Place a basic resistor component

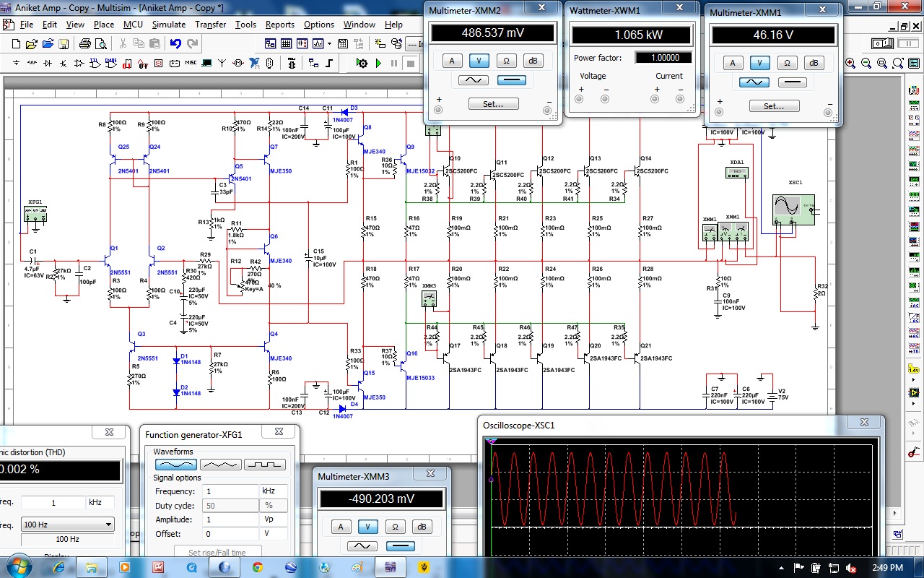click(32, 63)
